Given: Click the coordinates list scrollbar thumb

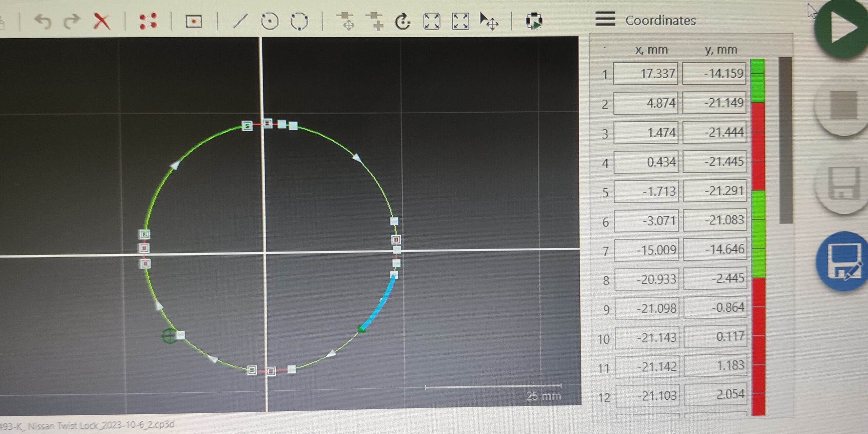Looking at the screenshot, I should [785, 140].
